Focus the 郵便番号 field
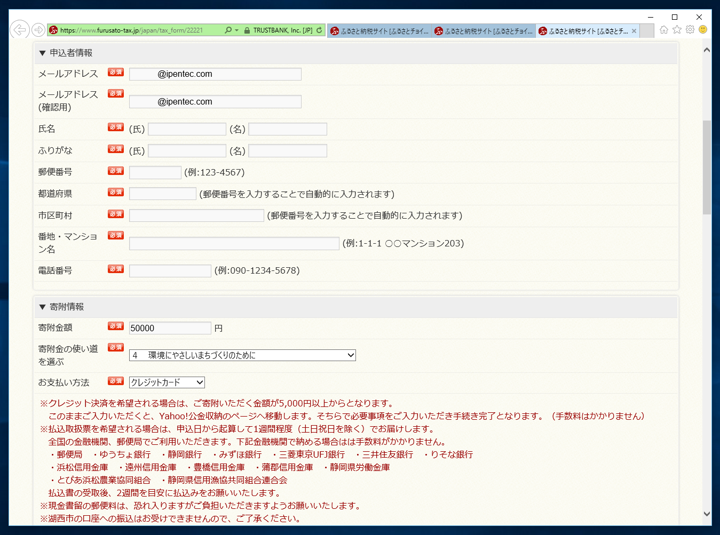Screen dimensions: 720x535 (x=155, y=172)
